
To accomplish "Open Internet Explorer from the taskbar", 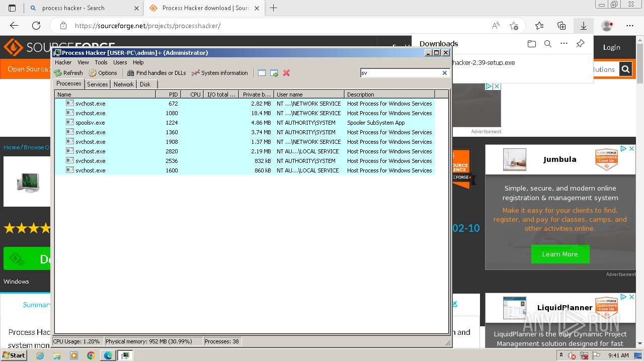I will (x=40, y=355).
